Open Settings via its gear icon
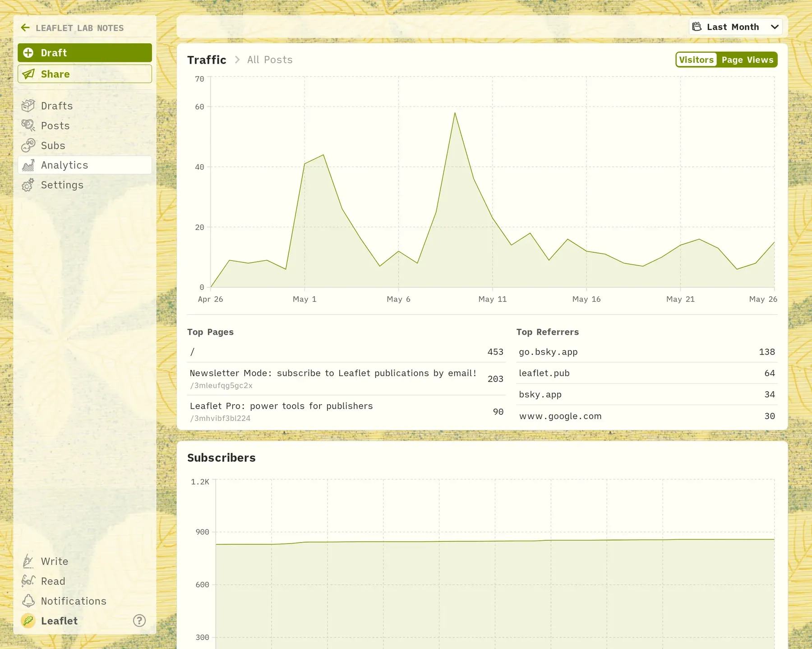The width and height of the screenshot is (812, 649). pos(28,185)
